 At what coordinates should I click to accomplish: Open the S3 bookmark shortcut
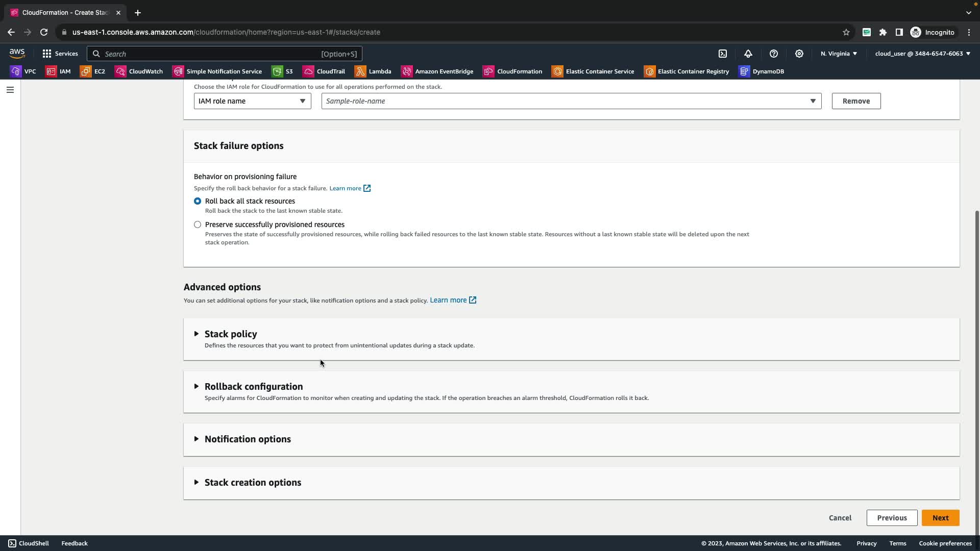pos(282,71)
